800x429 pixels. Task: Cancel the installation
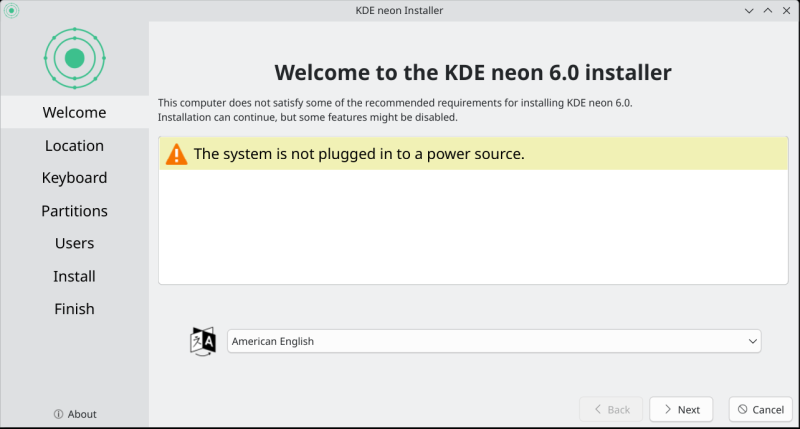click(760, 409)
